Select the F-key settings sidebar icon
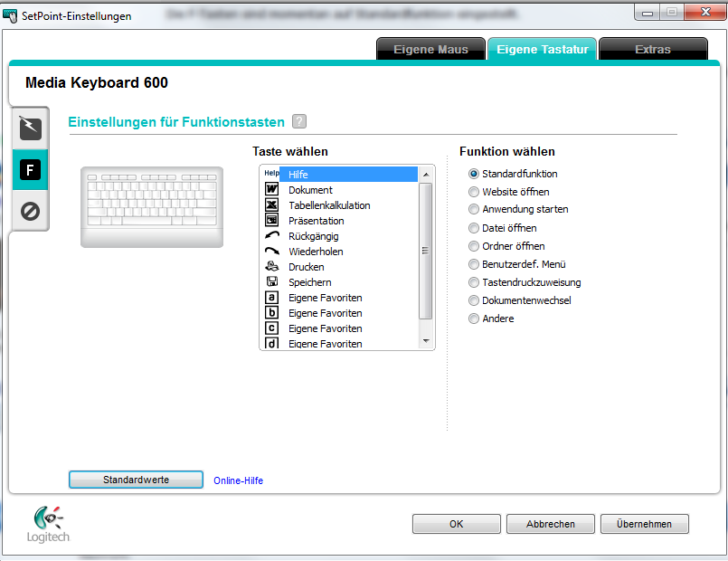The image size is (728, 561). (x=30, y=170)
